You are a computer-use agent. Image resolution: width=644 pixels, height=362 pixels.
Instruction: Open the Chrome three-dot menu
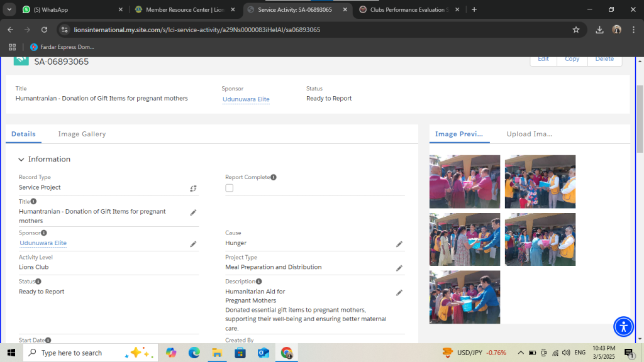coord(634,30)
